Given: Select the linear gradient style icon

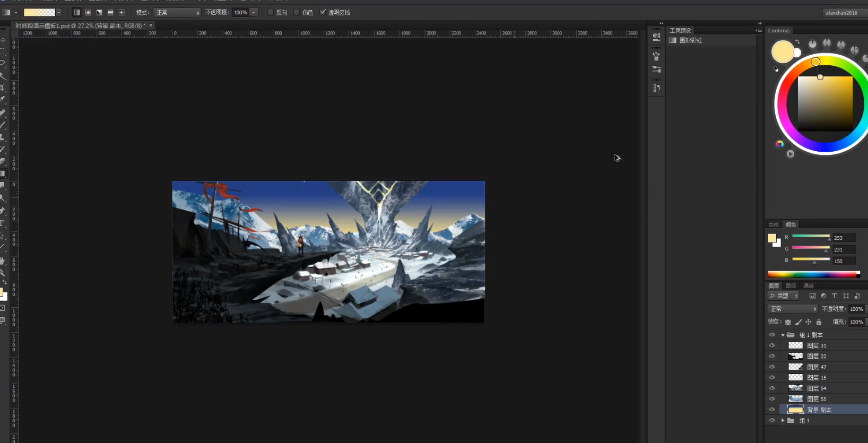Looking at the screenshot, I should coord(77,12).
